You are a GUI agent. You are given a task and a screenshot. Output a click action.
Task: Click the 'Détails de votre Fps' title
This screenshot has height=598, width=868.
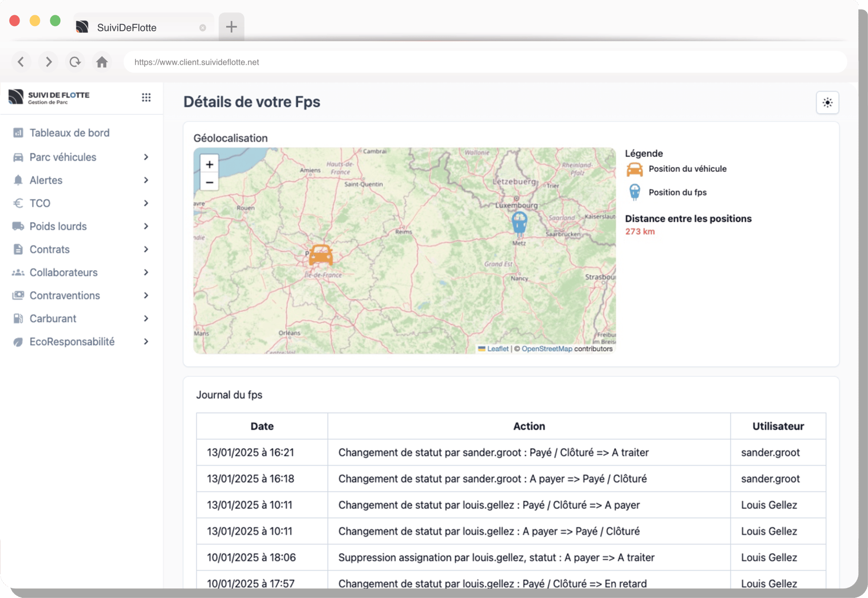coord(252,102)
